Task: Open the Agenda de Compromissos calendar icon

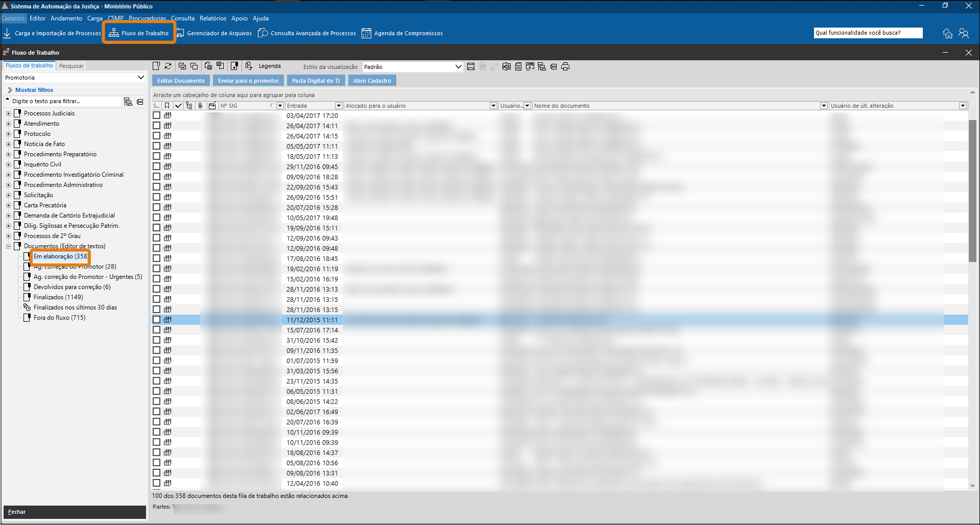Action: point(366,33)
